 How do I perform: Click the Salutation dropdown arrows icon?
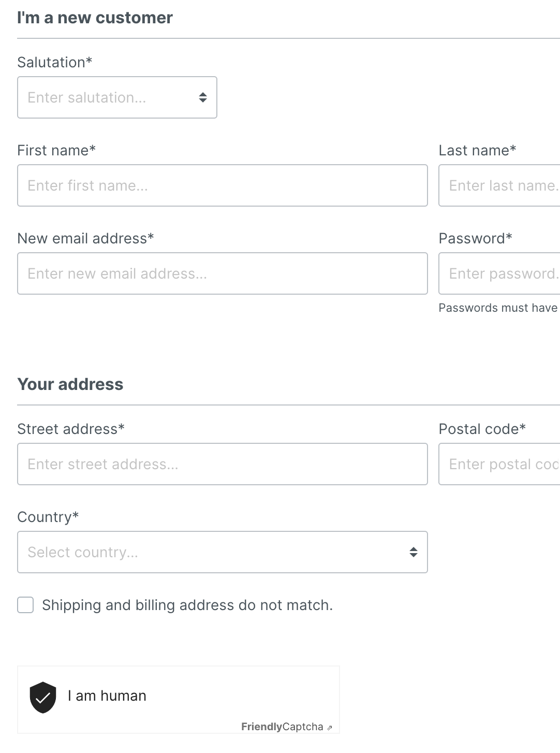click(203, 97)
